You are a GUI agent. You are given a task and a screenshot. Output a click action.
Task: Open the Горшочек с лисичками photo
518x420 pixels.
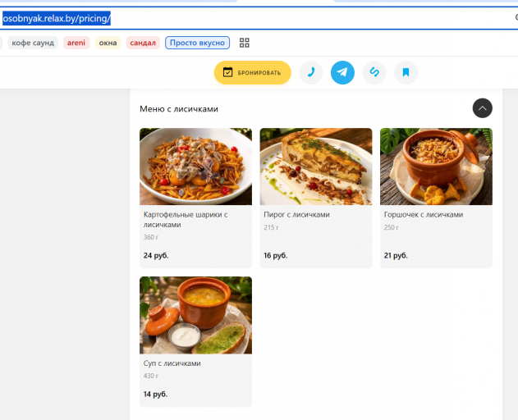(436, 167)
